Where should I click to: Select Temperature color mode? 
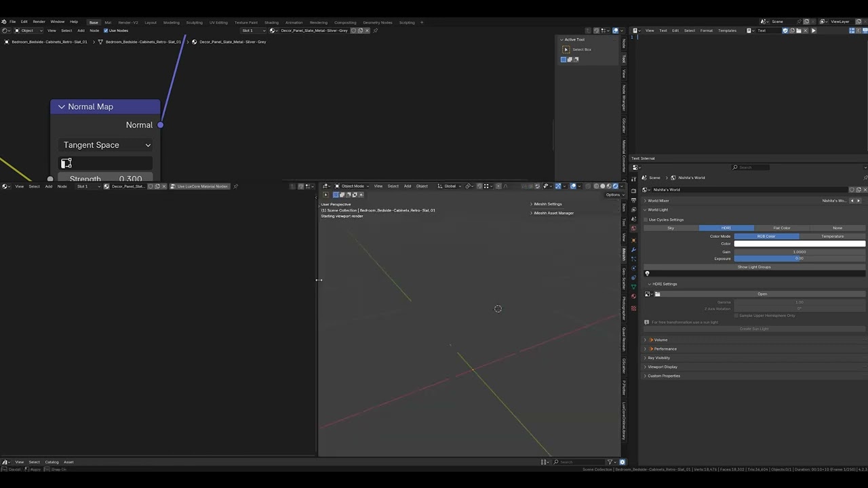click(x=833, y=236)
